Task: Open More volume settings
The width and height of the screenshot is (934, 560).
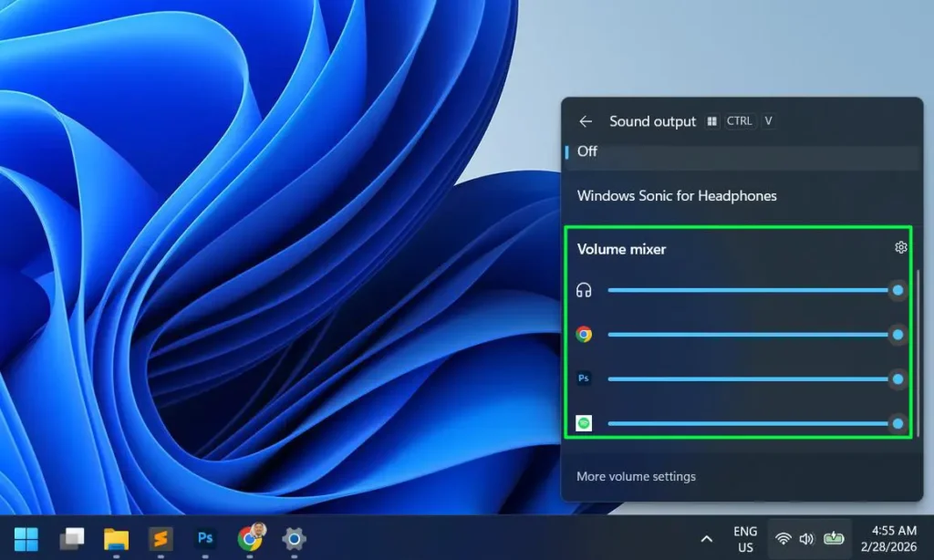Action: (x=636, y=476)
